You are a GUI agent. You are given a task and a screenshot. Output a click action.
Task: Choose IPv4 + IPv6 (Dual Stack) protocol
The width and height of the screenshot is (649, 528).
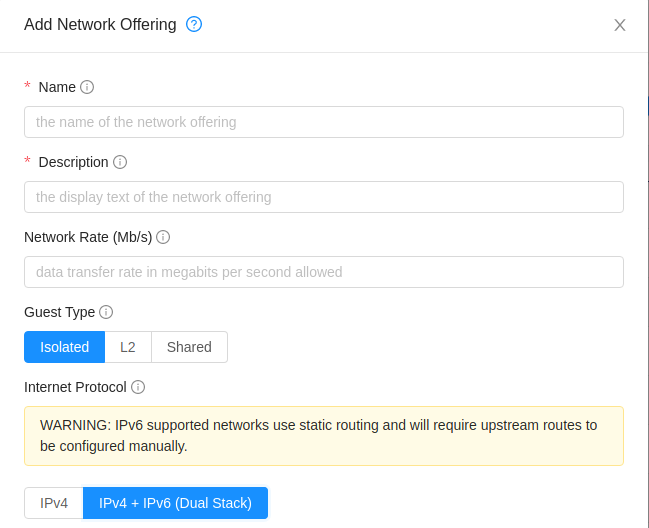click(175, 503)
